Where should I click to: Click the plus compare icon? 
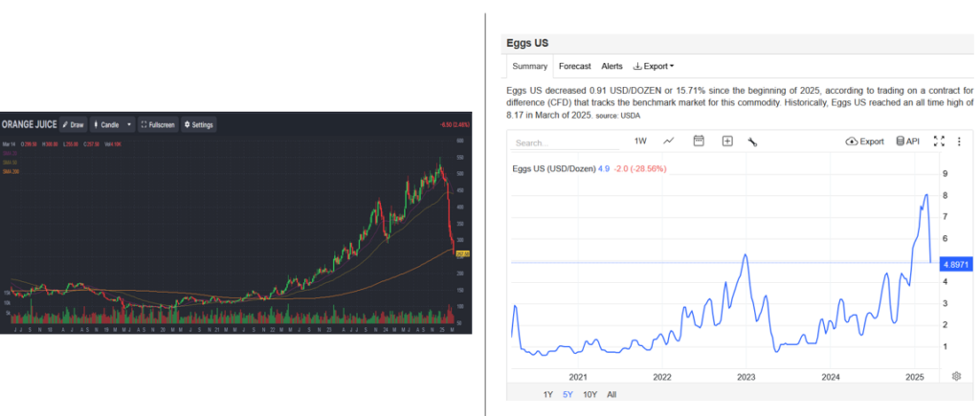(x=727, y=142)
